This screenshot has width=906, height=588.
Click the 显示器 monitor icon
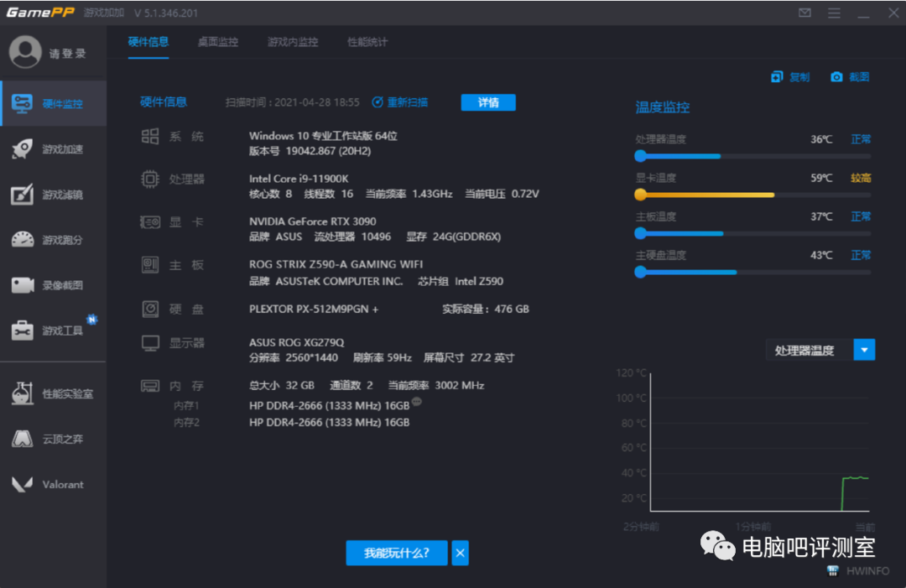click(150, 343)
